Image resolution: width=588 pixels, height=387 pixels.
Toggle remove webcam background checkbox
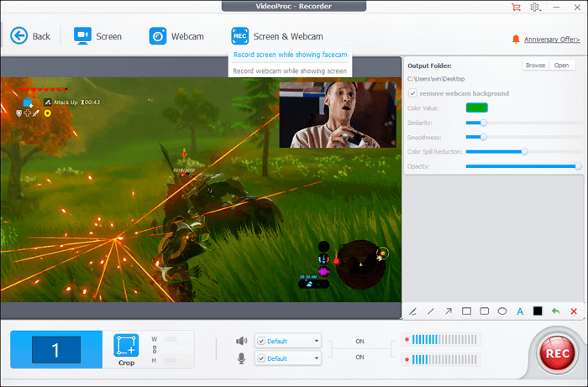(412, 93)
